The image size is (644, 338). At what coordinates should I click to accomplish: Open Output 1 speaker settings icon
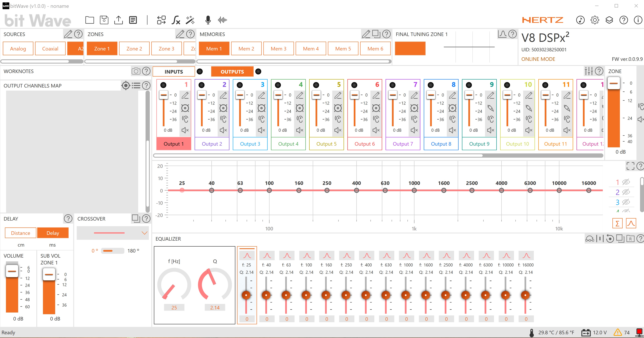[x=185, y=108]
